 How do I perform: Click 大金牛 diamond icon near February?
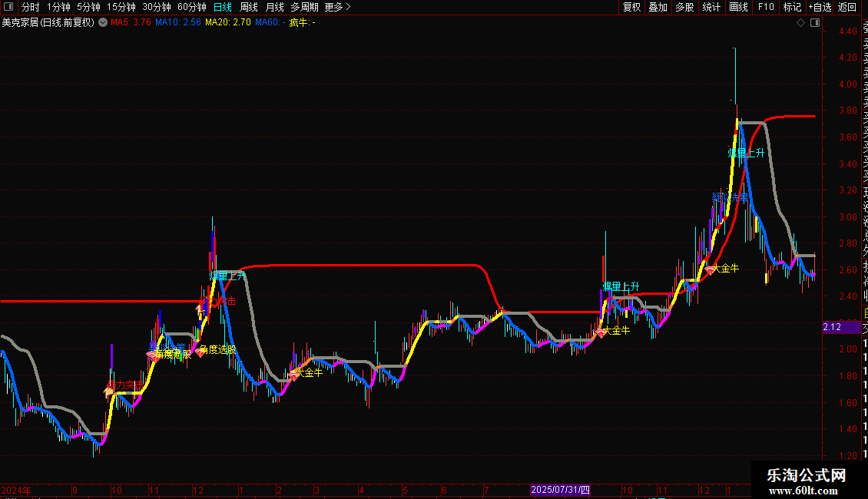pos(293,375)
